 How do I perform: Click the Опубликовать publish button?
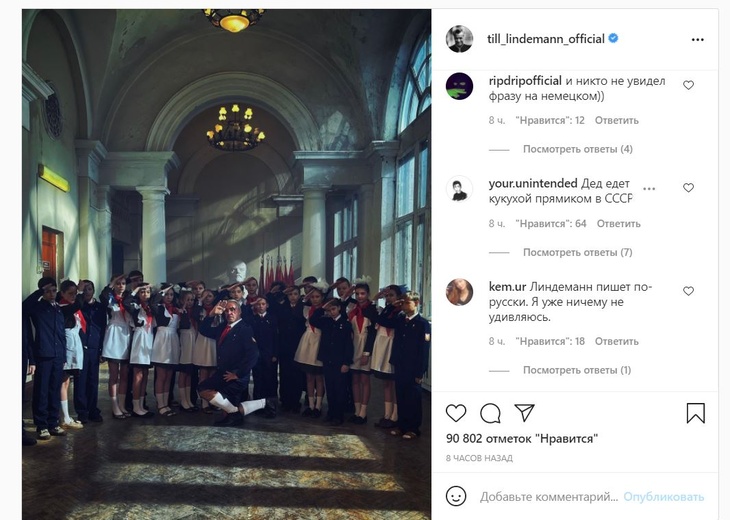[663, 497]
